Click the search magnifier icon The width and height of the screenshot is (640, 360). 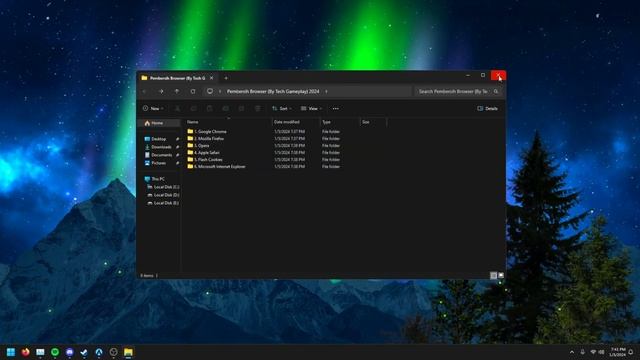point(496,91)
